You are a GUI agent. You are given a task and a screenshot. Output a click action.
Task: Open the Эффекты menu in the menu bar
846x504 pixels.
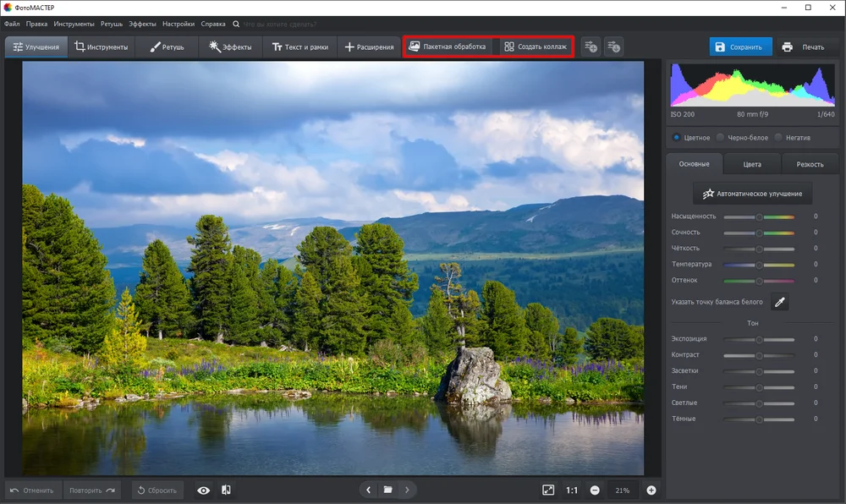pos(142,24)
